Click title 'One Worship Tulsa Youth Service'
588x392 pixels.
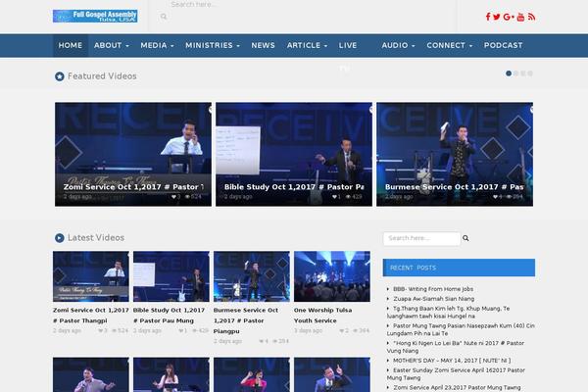[322, 316]
